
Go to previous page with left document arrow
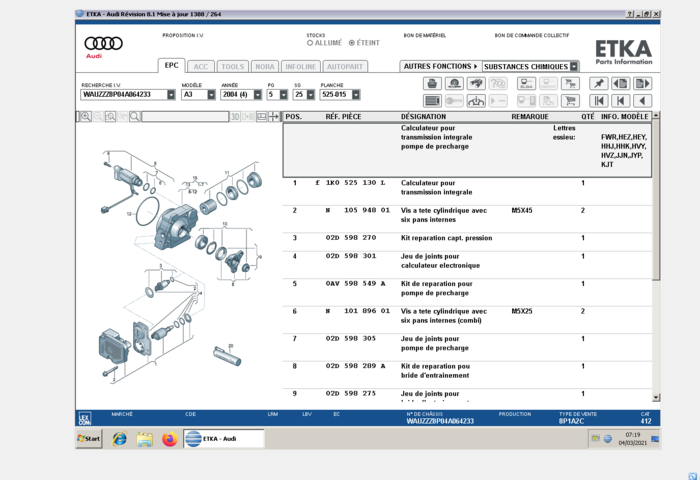tap(621, 83)
